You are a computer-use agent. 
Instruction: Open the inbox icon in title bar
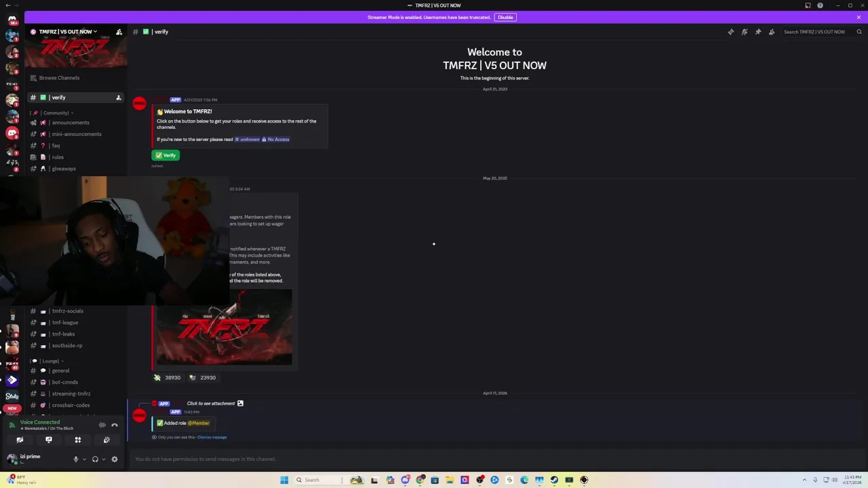[808, 5]
